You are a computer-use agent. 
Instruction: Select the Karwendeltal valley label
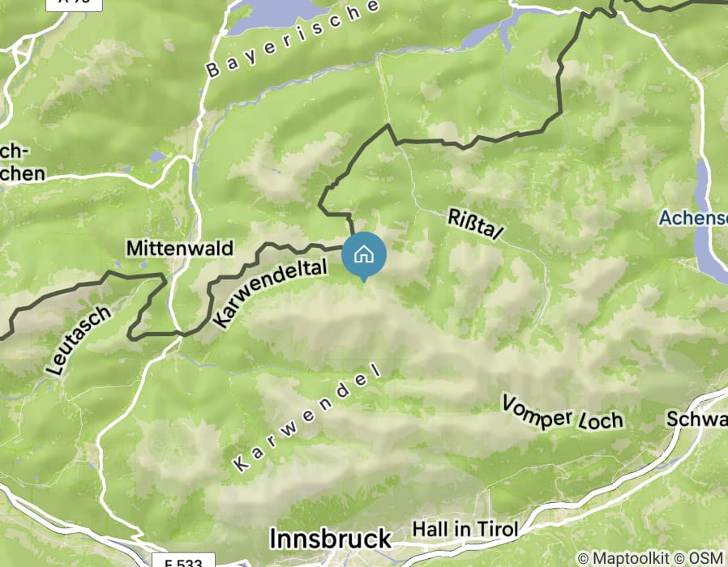point(271,294)
